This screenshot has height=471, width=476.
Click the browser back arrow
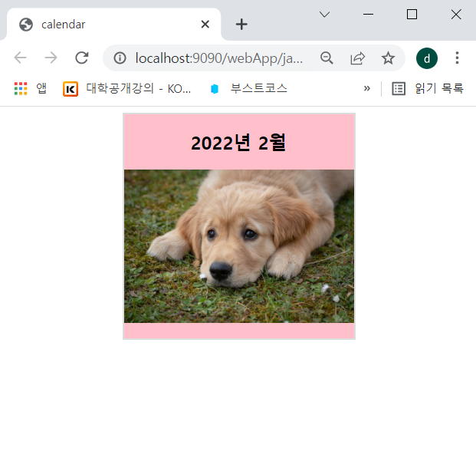21,58
